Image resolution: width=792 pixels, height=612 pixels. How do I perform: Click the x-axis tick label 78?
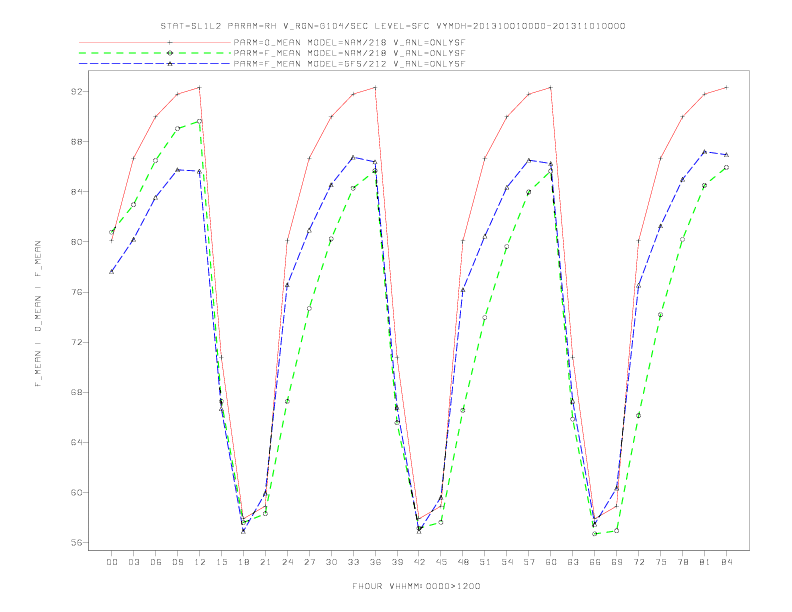coord(683,562)
